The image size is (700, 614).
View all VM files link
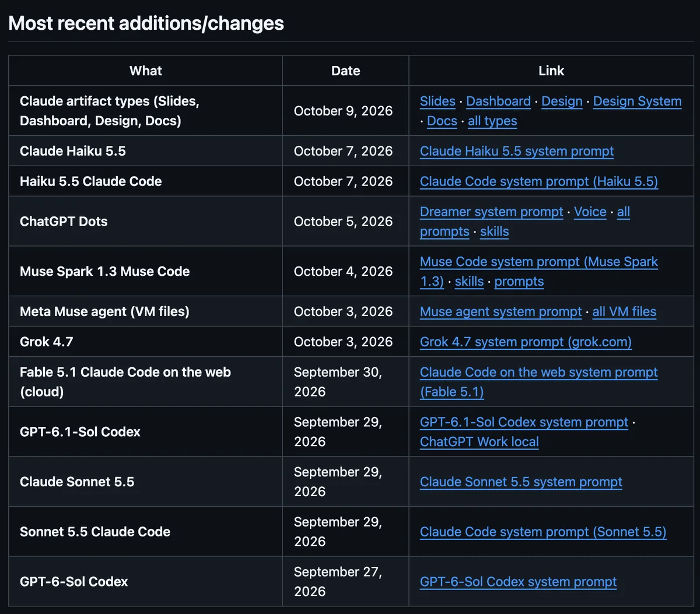tap(624, 313)
